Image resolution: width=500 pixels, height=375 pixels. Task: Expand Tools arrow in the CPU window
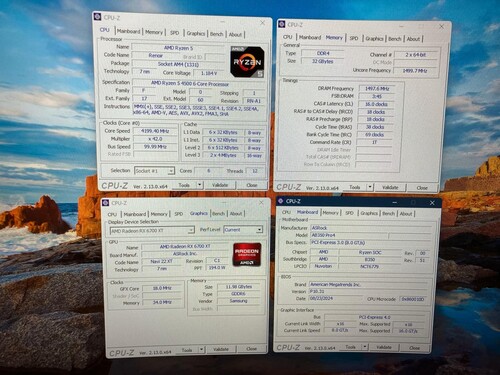pos(199,184)
